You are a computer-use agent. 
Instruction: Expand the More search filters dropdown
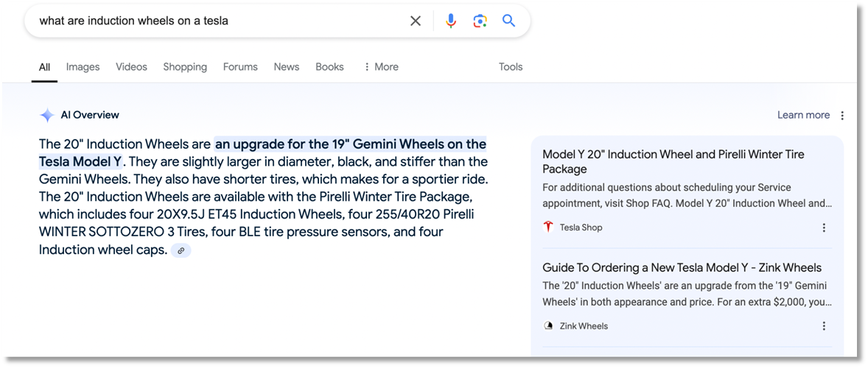tap(381, 67)
